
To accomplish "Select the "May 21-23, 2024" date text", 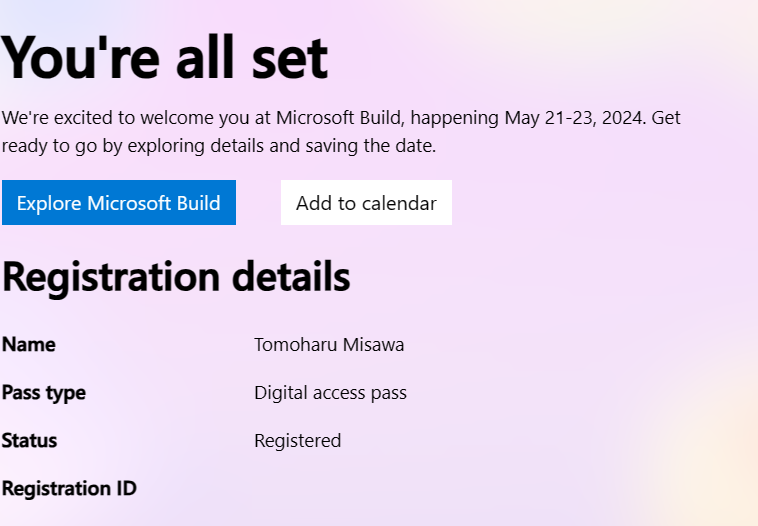I will 575,118.
